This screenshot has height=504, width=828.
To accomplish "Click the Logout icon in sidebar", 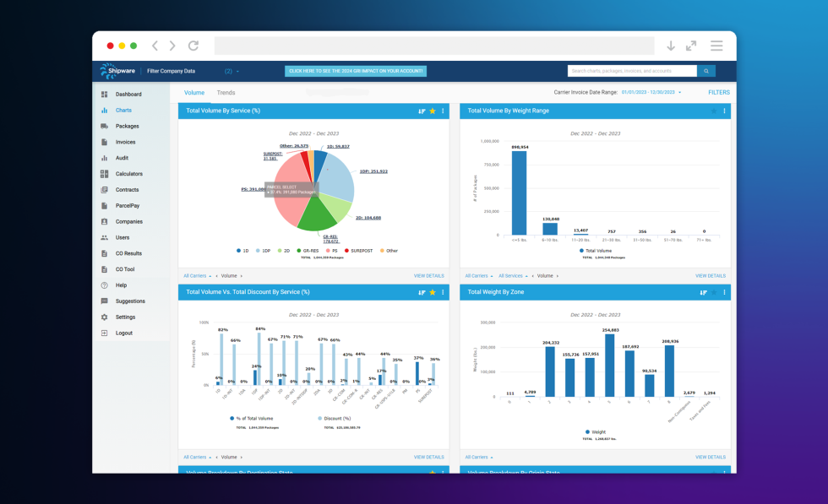I will tap(105, 333).
